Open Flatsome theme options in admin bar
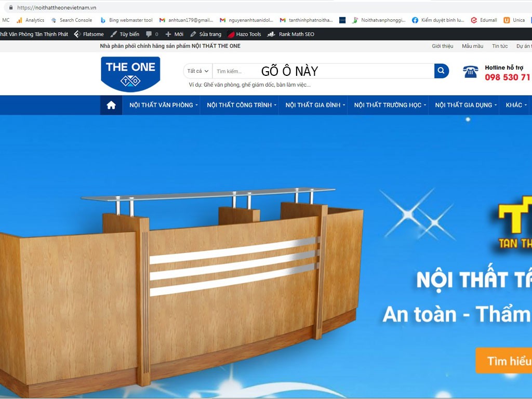Screen dimensions: 532x399 pos(89,34)
